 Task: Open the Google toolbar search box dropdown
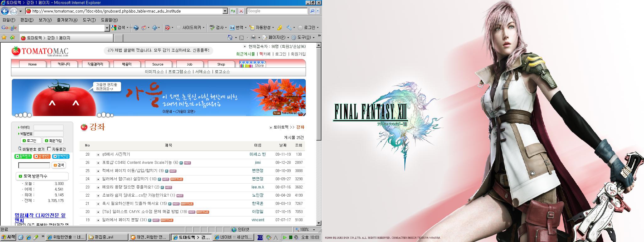(x=107, y=28)
